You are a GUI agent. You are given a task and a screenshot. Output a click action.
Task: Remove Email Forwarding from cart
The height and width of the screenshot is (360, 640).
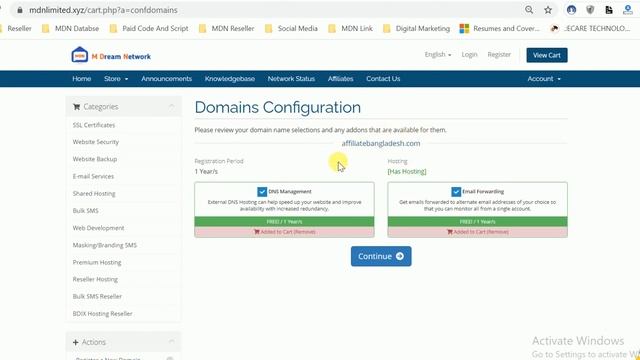pyautogui.click(x=478, y=232)
